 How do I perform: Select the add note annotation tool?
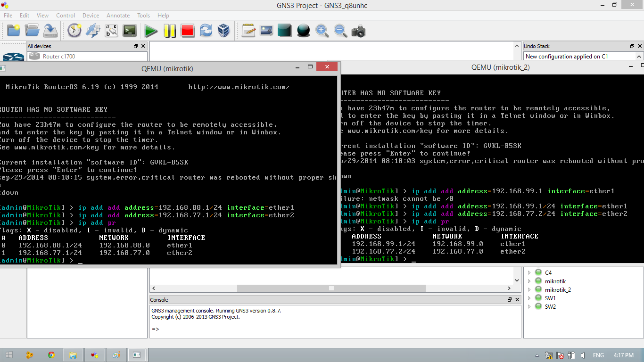coord(248,31)
